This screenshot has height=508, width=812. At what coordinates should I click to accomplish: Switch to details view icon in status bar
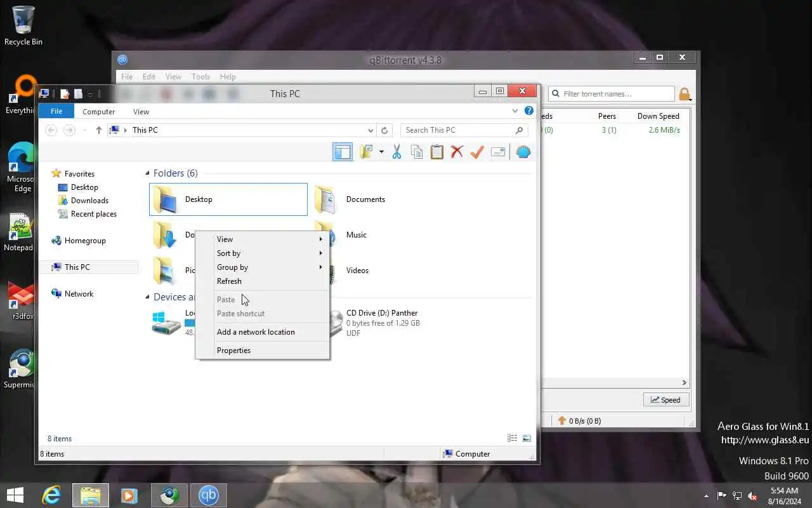(x=513, y=438)
